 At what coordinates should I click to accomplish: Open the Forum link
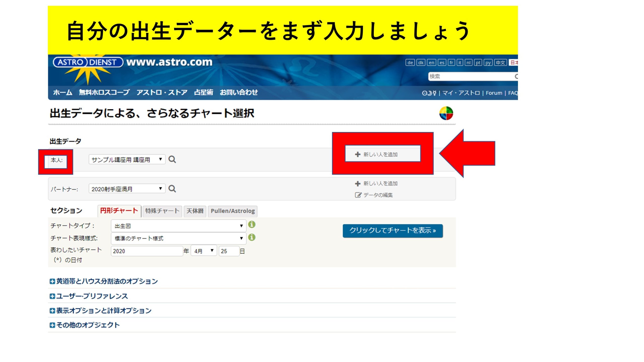point(494,93)
